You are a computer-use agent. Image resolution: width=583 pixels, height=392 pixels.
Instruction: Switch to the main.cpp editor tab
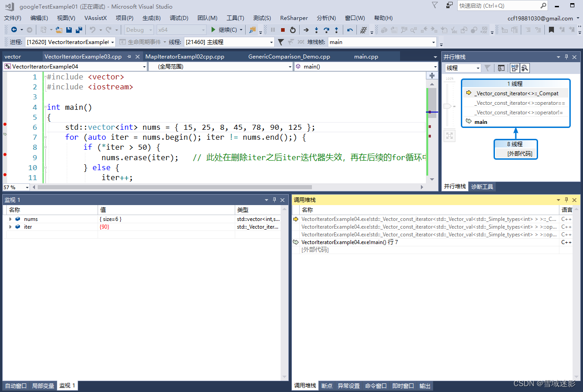click(x=366, y=57)
